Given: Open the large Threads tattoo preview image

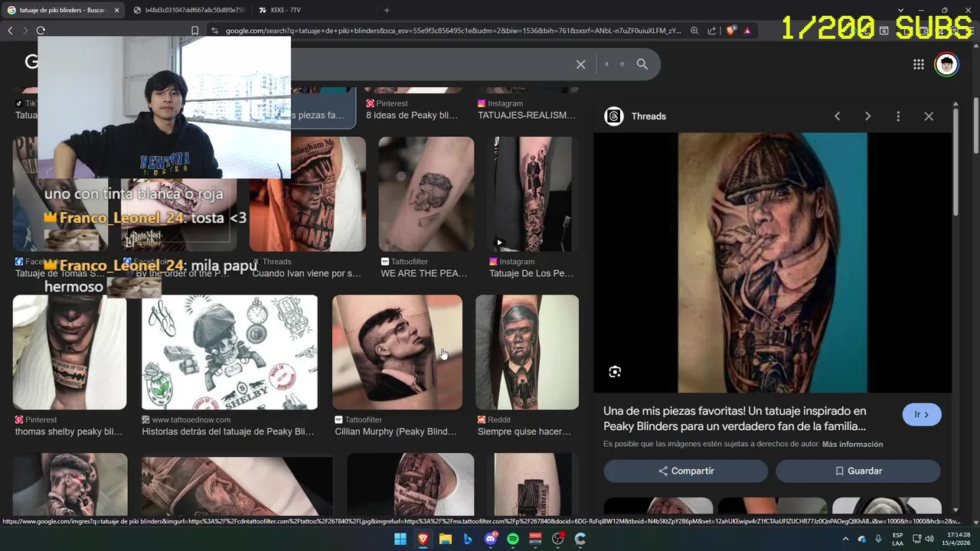Looking at the screenshot, I should pos(773,262).
